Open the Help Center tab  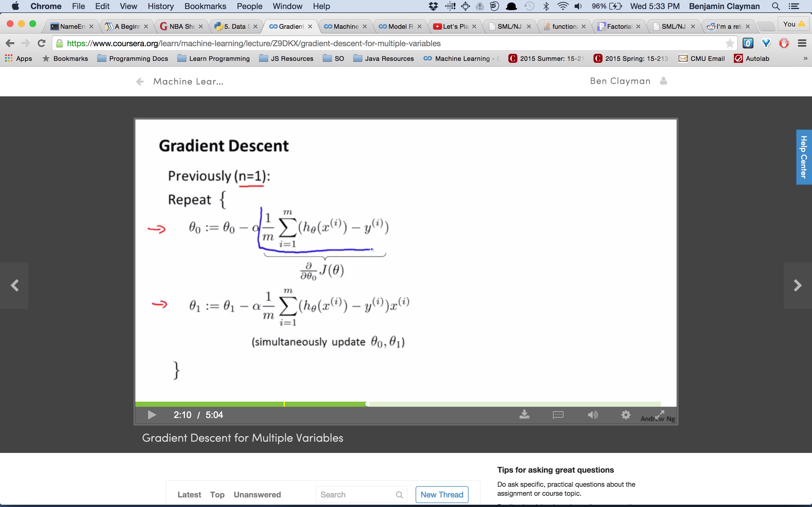[x=804, y=157]
